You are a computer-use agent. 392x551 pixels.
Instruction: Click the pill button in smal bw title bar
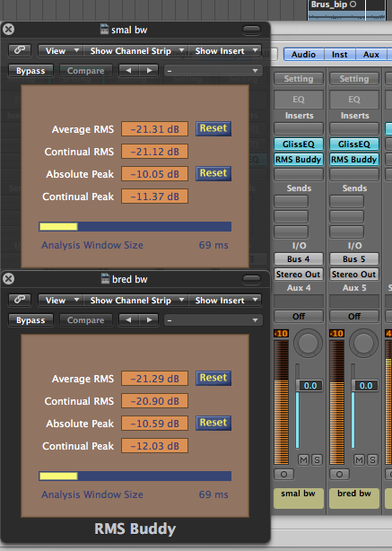pyautogui.click(x=251, y=30)
